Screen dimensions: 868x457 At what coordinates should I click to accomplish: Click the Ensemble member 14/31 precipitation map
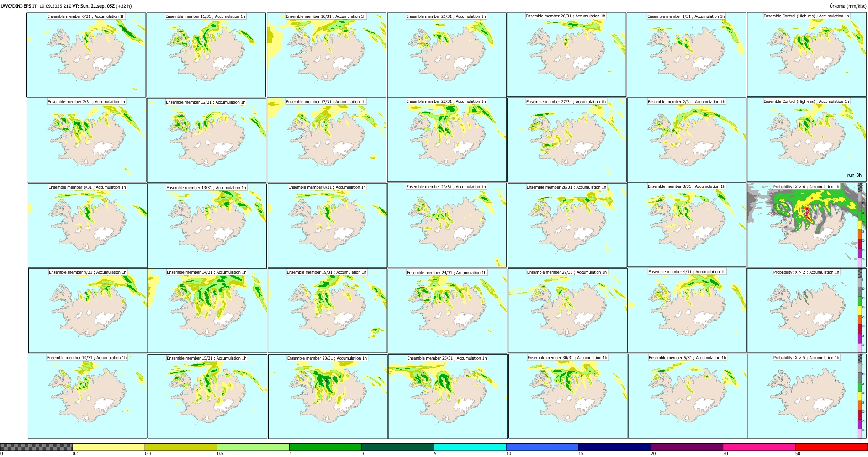(207, 311)
